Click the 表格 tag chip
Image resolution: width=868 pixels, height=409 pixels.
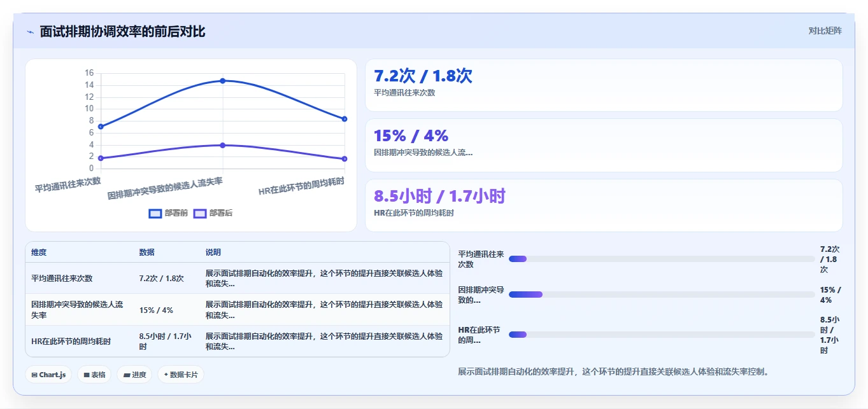[94, 375]
